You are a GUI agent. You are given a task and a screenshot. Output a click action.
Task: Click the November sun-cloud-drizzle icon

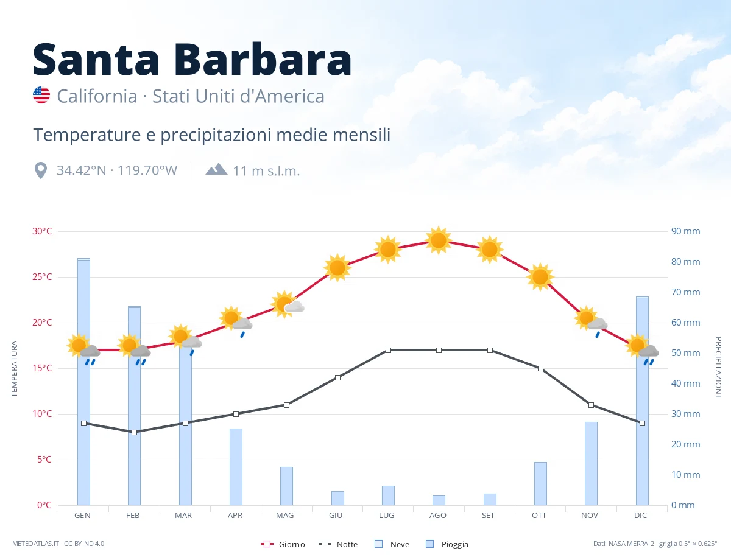point(591,322)
